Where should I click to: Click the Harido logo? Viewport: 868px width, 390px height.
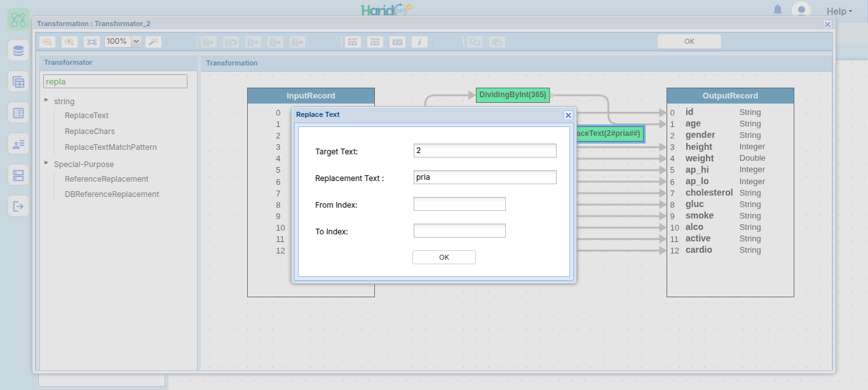[x=387, y=10]
